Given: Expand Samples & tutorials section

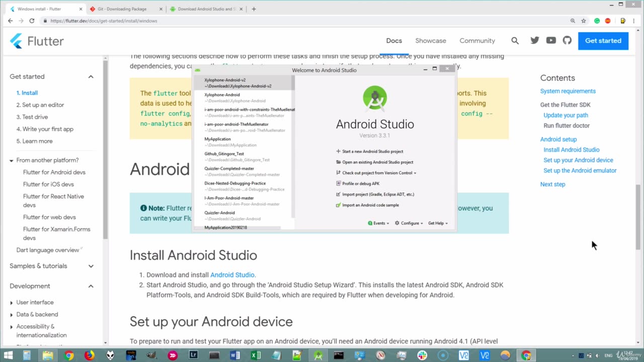Looking at the screenshot, I should (91, 266).
